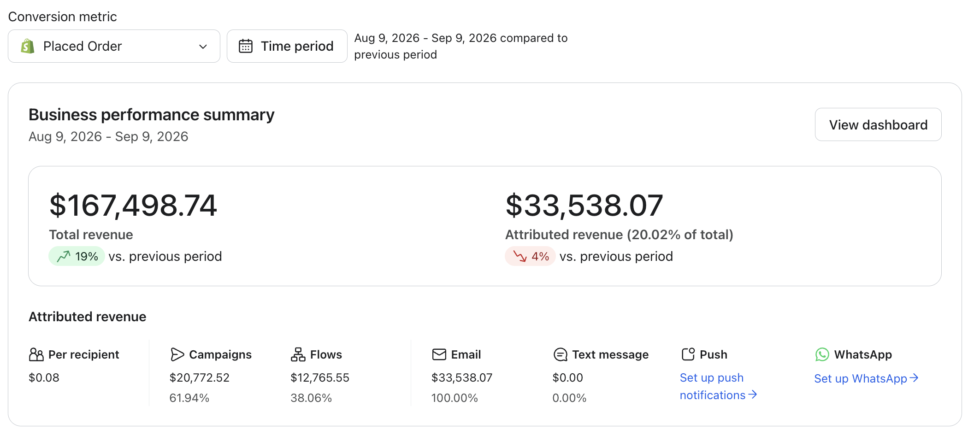Click the calendar icon in Time period

click(x=246, y=46)
